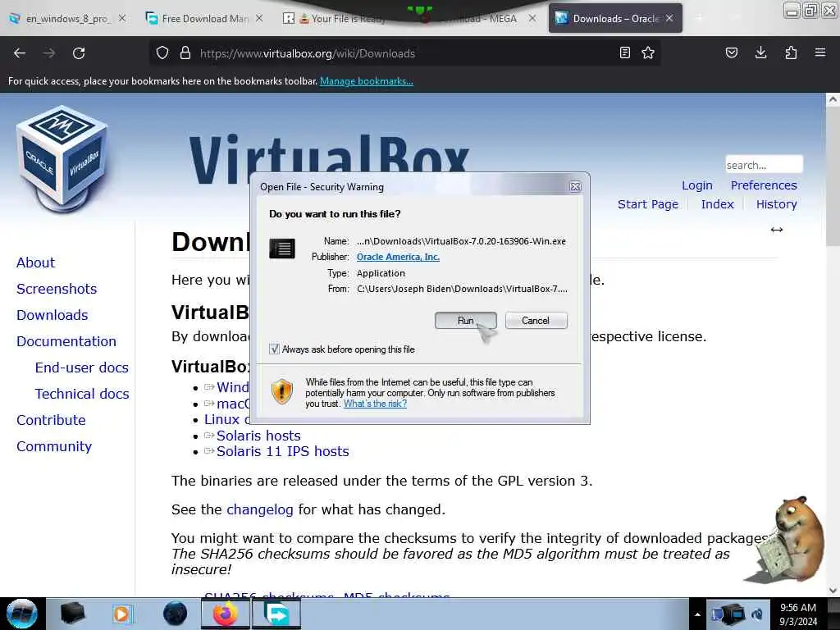Open the Oracle America, Inc. publisher link
This screenshot has height=630, width=840.
(398, 257)
